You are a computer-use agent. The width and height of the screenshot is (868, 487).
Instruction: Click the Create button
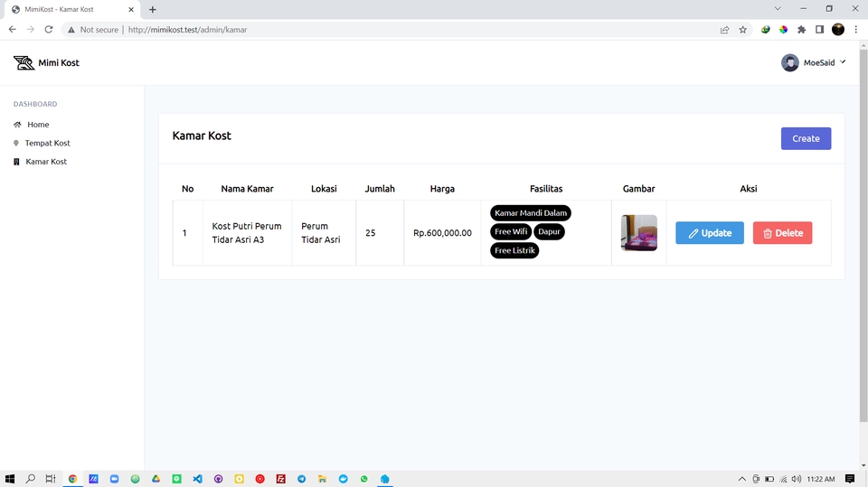[806, 138]
